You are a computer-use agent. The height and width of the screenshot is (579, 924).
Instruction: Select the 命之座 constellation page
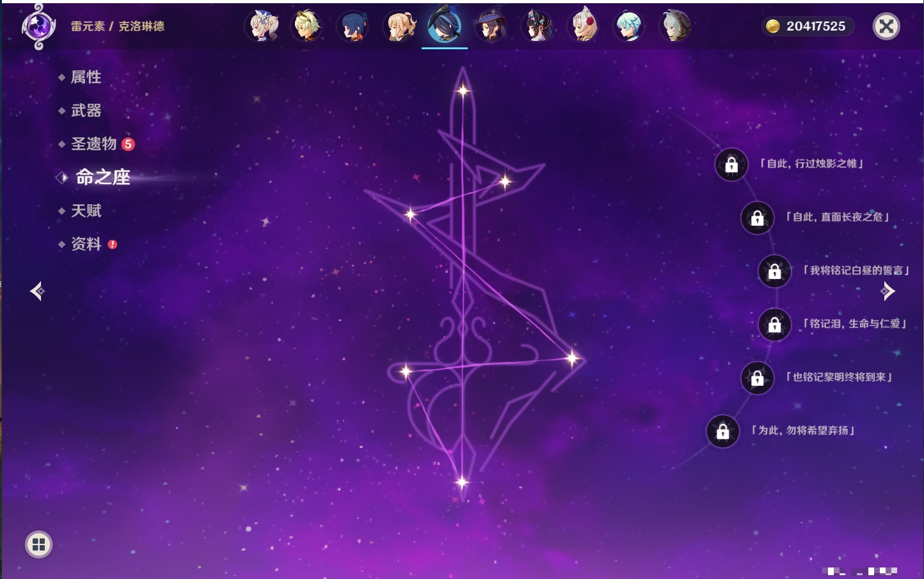point(102,177)
